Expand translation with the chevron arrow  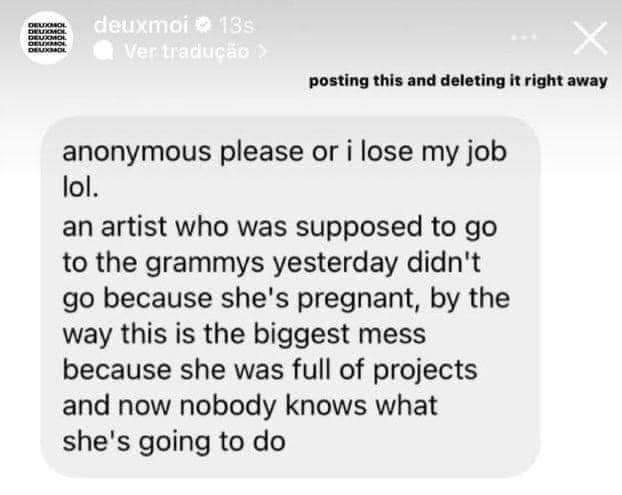pyautogui.click(x=263, y=50)
